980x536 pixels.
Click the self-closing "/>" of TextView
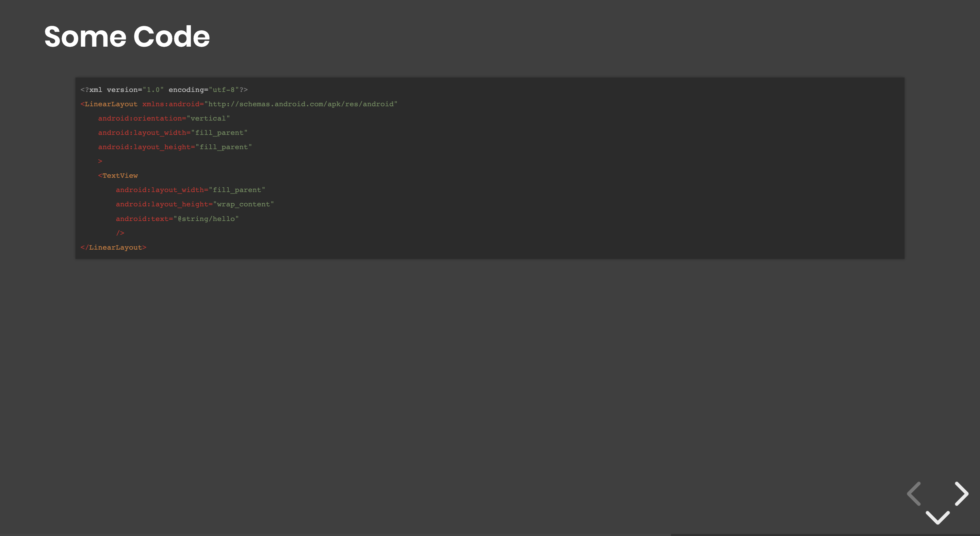pos(120,233)
